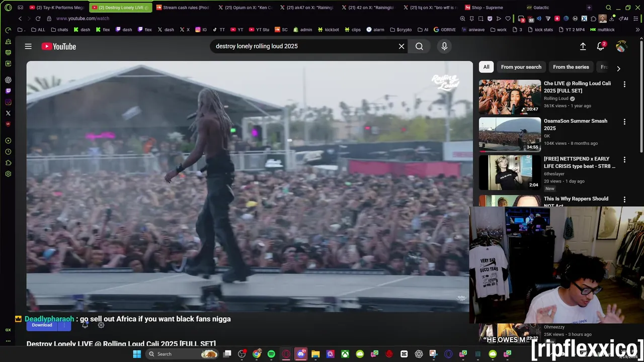Reload the page with refresh icon
Screen dimensions: 644x362
tap(38, 19)
